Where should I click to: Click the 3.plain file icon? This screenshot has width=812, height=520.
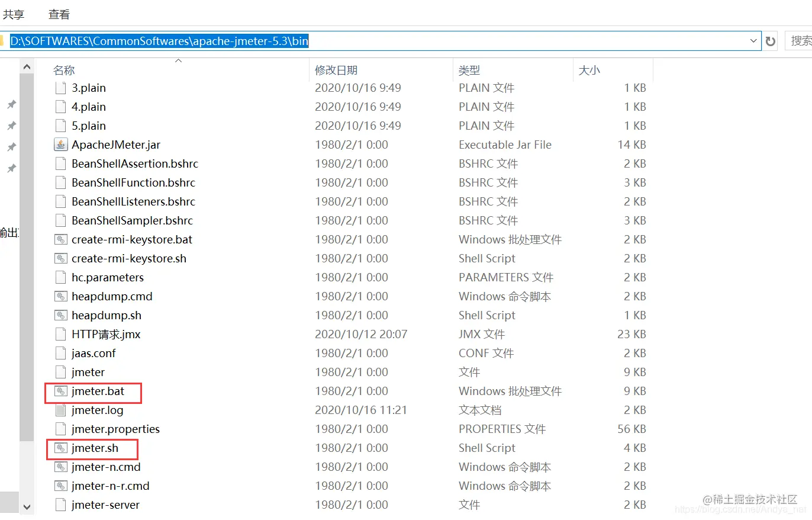click(x=60, y=88)
